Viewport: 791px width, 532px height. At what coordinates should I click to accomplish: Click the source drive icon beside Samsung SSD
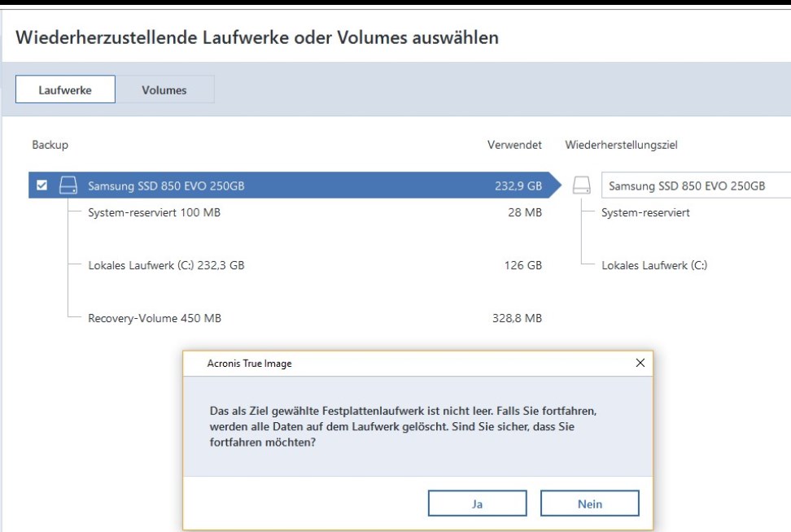tap(68, 185)
